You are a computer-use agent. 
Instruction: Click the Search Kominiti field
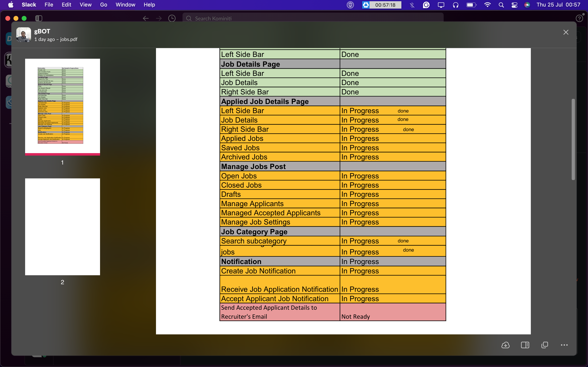point(313,18)
